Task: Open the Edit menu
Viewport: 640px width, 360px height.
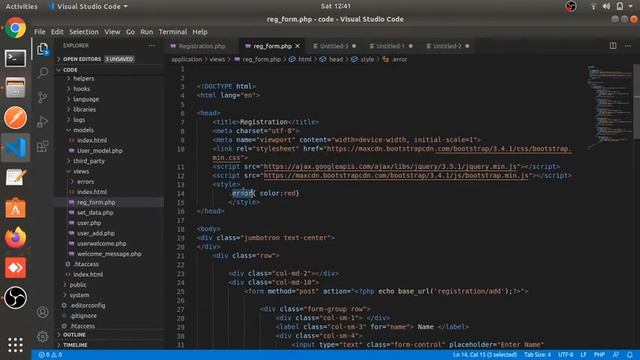Action: tap(57, 32)
